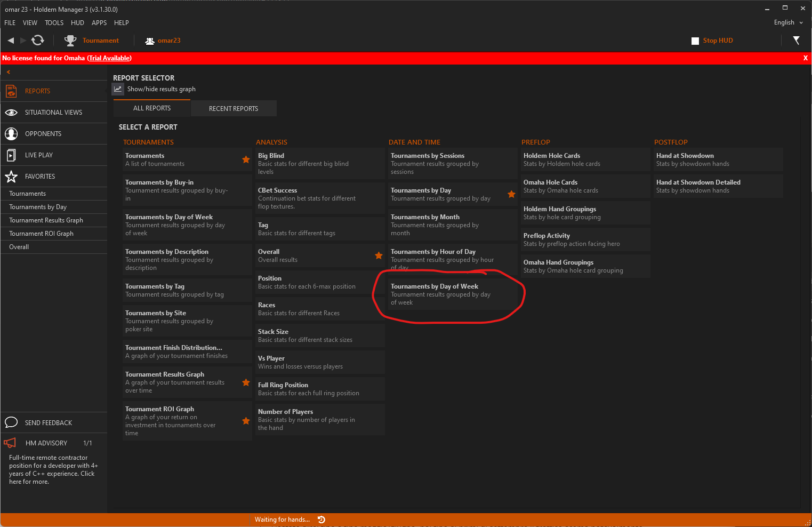Click the HM Advisory developer position message
812x527 pixels.
coord(53,469)
